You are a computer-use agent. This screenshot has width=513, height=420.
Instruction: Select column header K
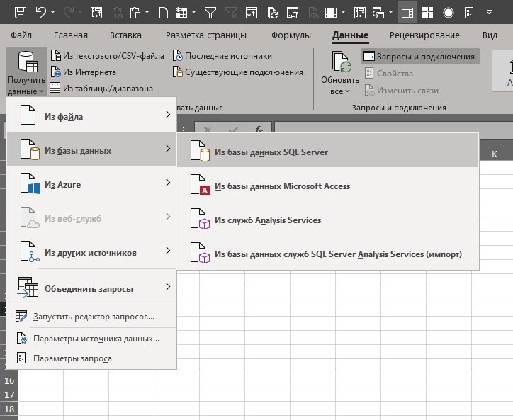pos(495,154)
